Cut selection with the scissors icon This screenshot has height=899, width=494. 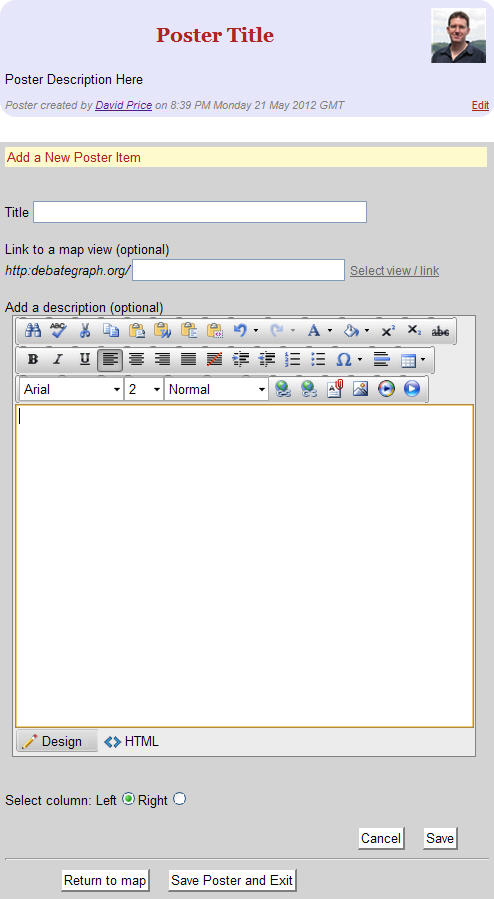pyautogui.click(x=85, y=331)
